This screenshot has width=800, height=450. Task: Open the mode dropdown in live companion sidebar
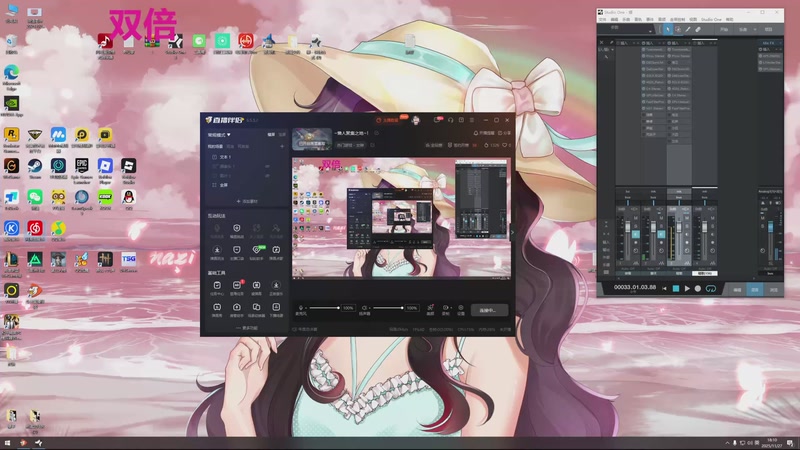(219, 135)
